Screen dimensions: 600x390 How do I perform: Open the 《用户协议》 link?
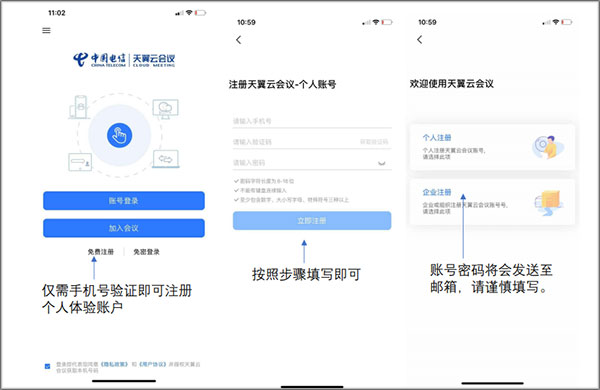coord(152,364)
